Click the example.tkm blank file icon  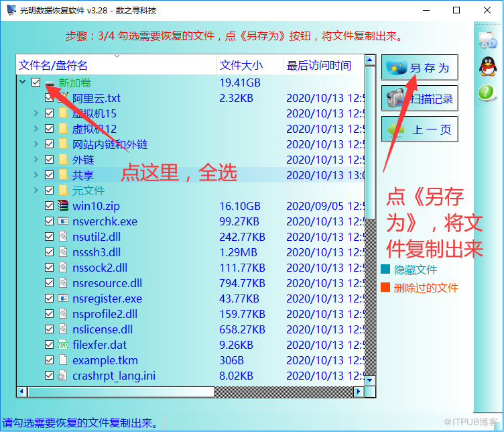tap(63, 360)
